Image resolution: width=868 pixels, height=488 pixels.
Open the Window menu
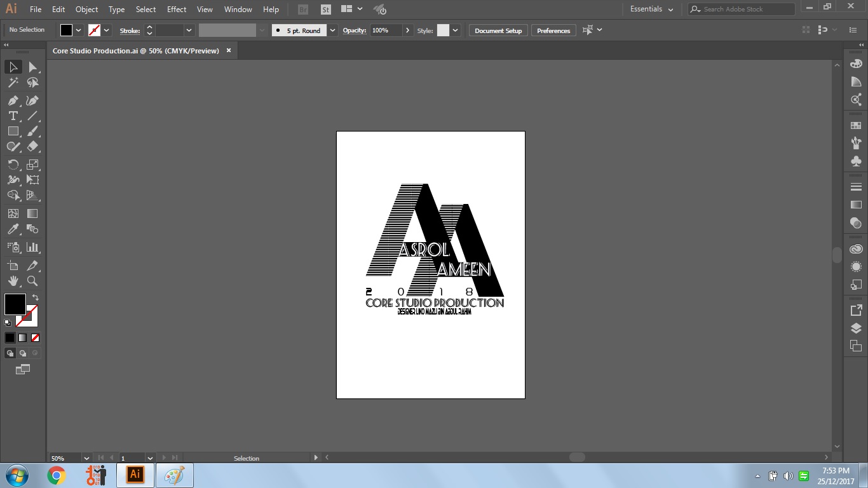click(238, 10)
